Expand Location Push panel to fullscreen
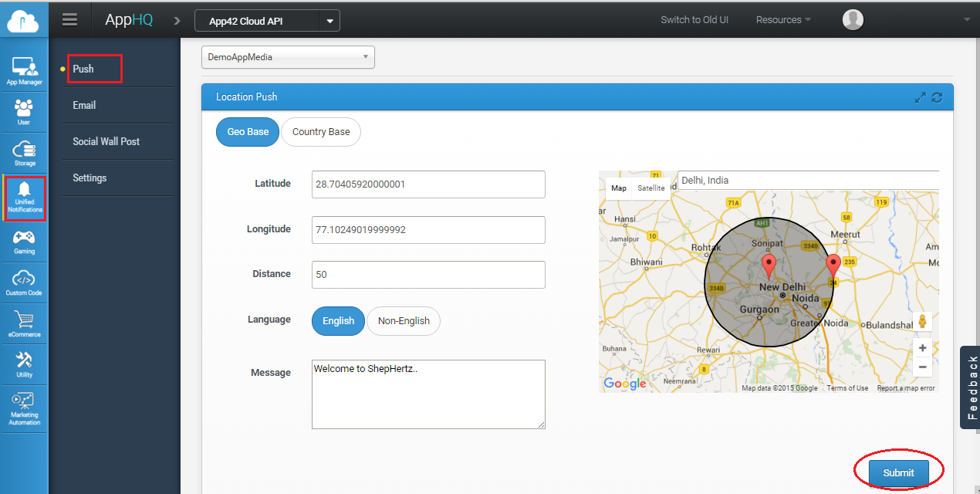Viewport: 980px width, 494px height. click(920, 97)
